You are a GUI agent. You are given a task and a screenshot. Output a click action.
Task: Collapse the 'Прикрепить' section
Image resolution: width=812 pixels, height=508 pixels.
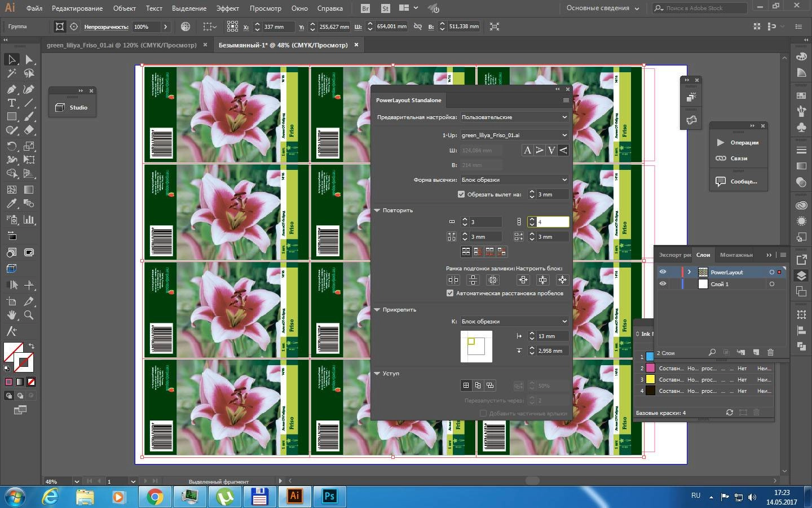pyautogui.click(x=377, y=309)
